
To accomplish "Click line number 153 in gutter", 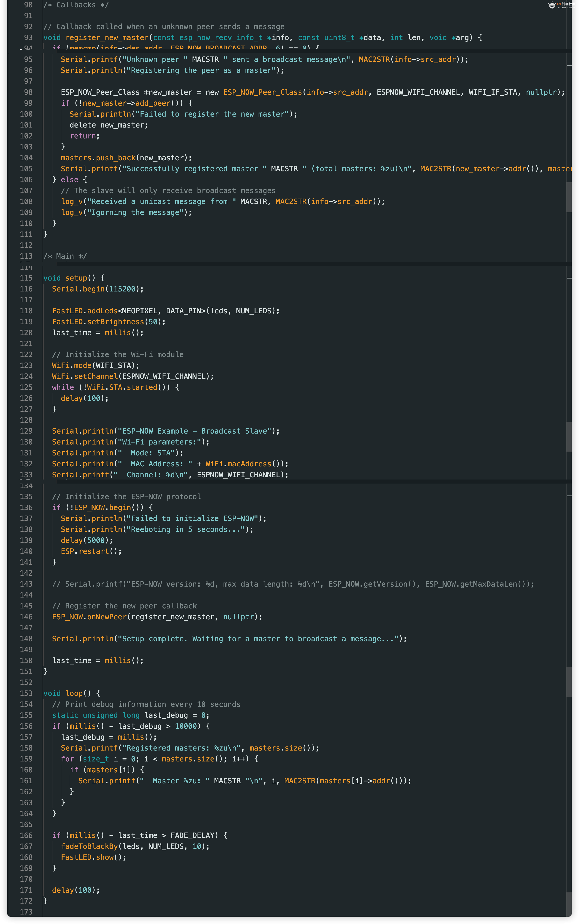I will [x=26, y=693].
